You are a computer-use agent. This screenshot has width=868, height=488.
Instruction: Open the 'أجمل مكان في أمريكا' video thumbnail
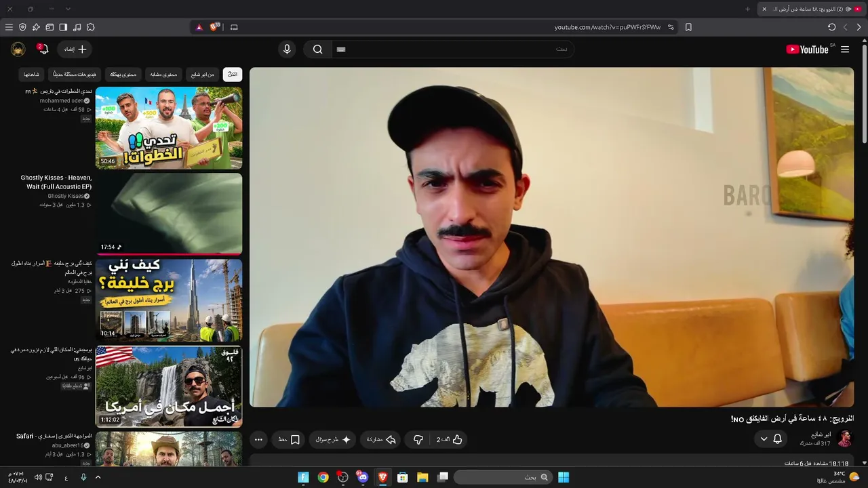(169, 386)
